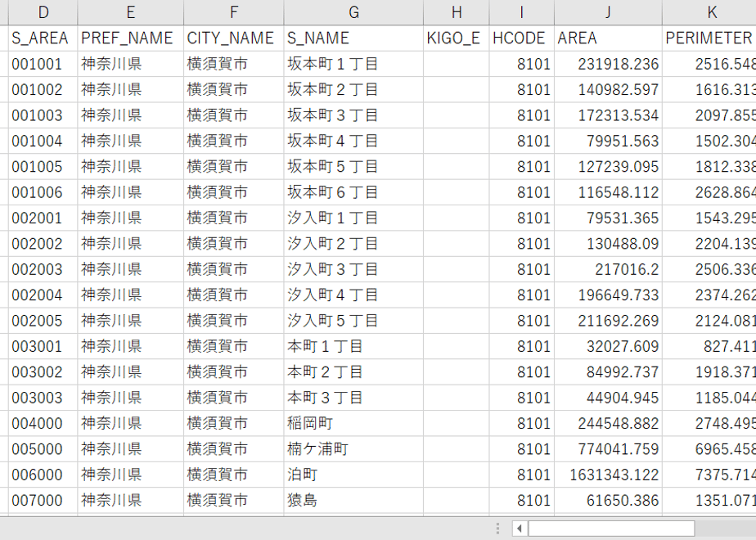Image resolution: width=756 pixels, height=540 pixels.
Task: Select cell 本町３丁目
Action: coord(353,398)
